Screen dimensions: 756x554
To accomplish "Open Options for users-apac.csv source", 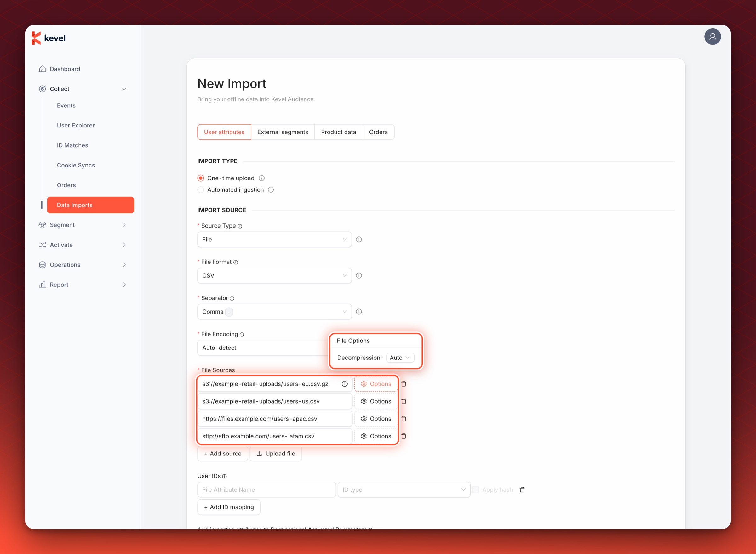I will point(376,419).
